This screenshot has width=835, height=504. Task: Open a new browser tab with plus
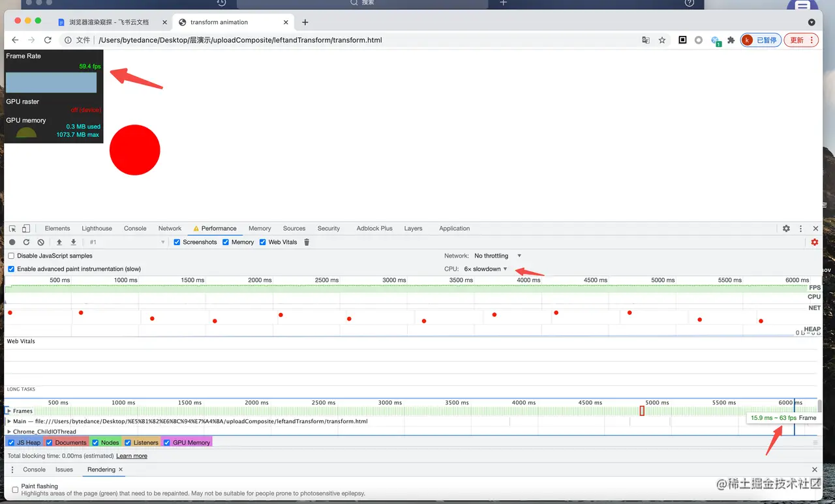pyautogui.click(x=305, y=22)
